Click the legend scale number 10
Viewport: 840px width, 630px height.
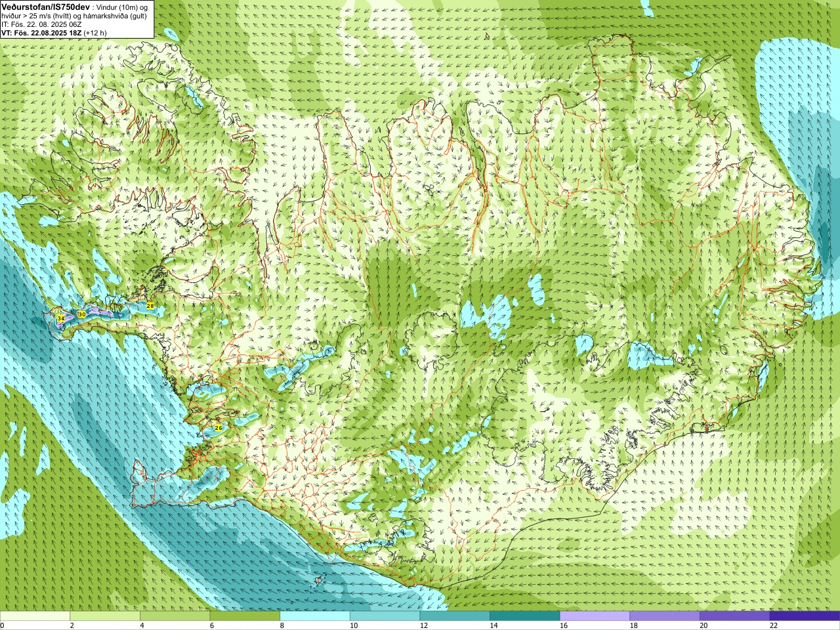pyautogui.click(x=354, y=625)
